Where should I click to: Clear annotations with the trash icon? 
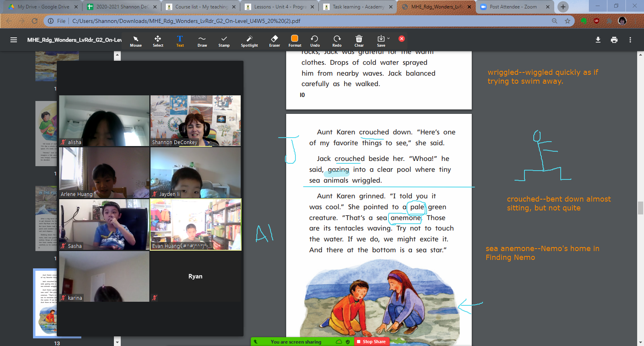(359, 41)
